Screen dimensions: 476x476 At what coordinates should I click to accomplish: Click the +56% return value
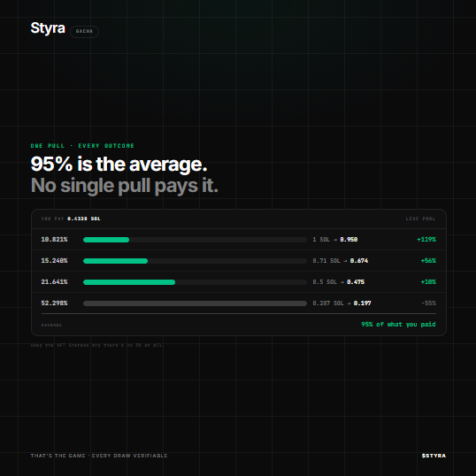[x=428, y=261]
